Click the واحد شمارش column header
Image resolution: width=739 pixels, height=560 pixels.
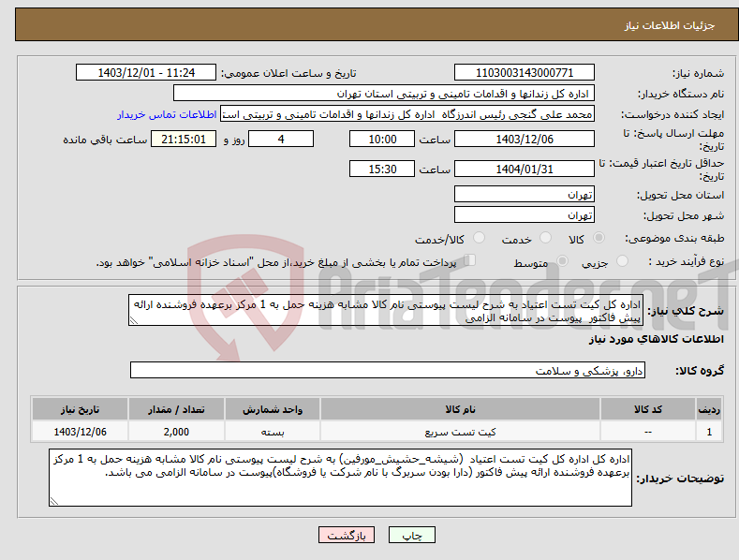[x=273, y=409]
